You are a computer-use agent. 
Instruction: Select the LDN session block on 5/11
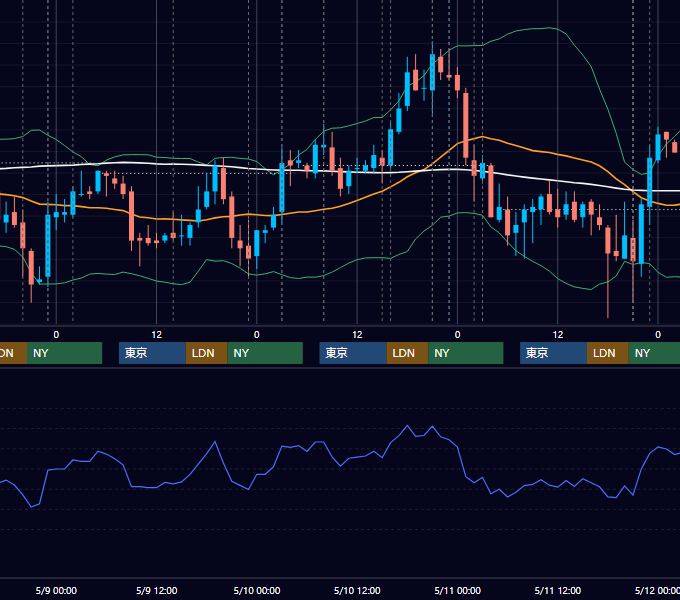[608, 353]
